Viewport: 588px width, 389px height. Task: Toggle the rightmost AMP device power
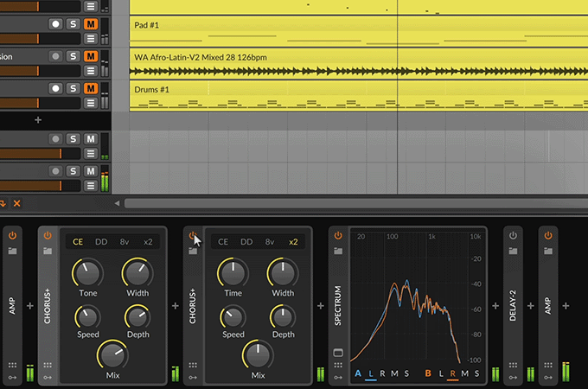point(548,236)
